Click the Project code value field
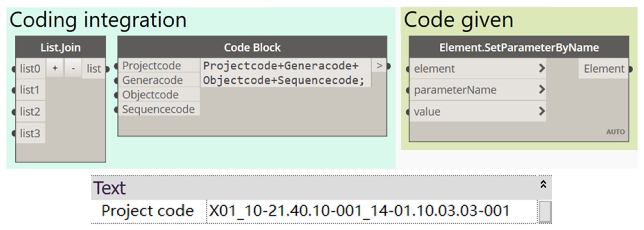Image resolution: width=644 pixels, height=230 pixels. (x=370, y=211)
